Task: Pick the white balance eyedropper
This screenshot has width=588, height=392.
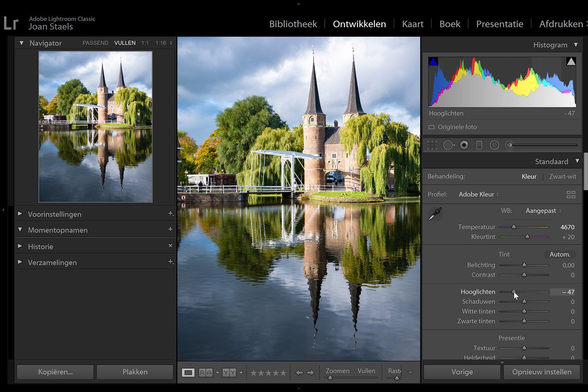Action: click(435, 214)
